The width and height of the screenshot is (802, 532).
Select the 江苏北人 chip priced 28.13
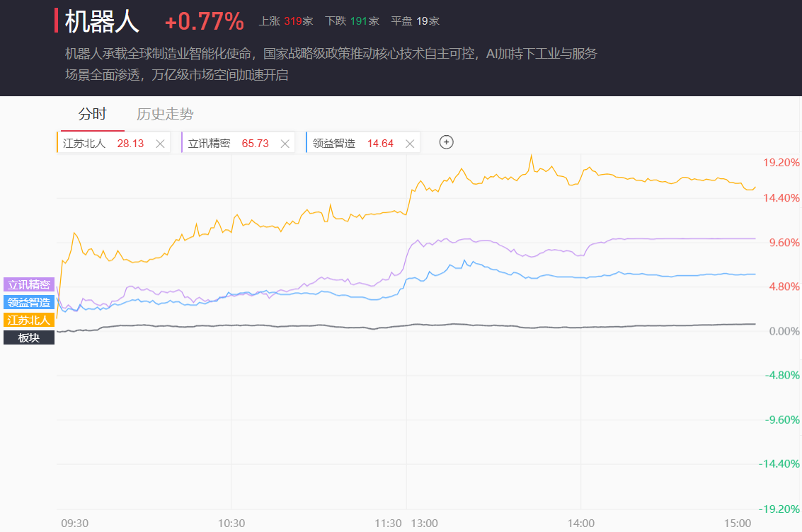coord(103,144)
